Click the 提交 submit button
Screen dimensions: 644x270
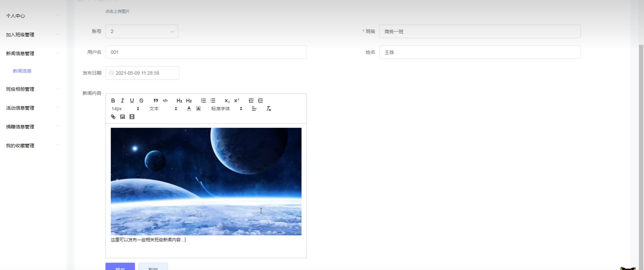[120, 267]
